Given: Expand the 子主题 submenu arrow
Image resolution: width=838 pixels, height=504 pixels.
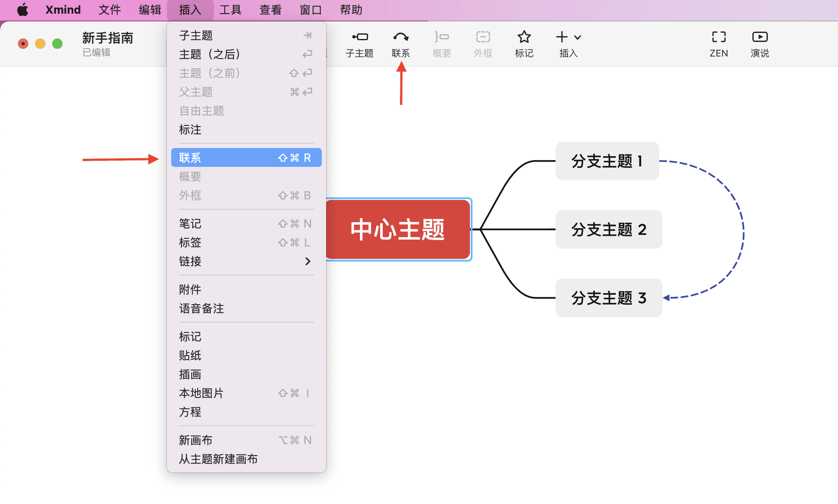Looking at the screenshot, I should click(307, 35).
